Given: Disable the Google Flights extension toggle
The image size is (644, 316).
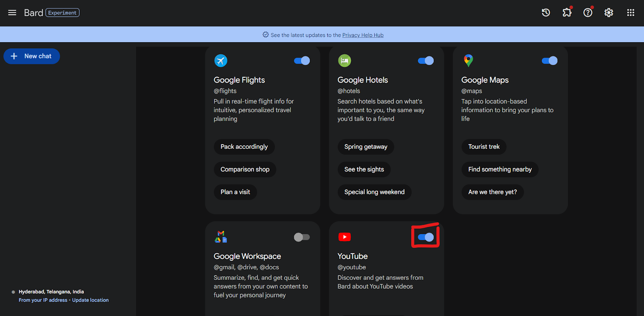Looking at the screenshot, I should tap(302, 61).
